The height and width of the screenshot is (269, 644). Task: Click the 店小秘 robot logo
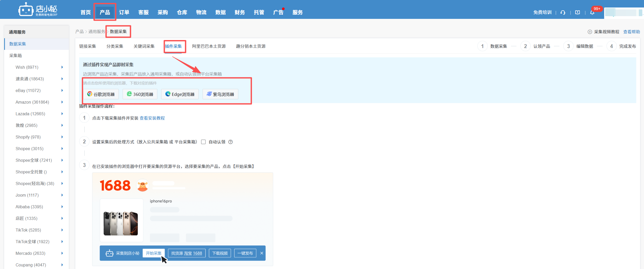(x=38, y=10)
